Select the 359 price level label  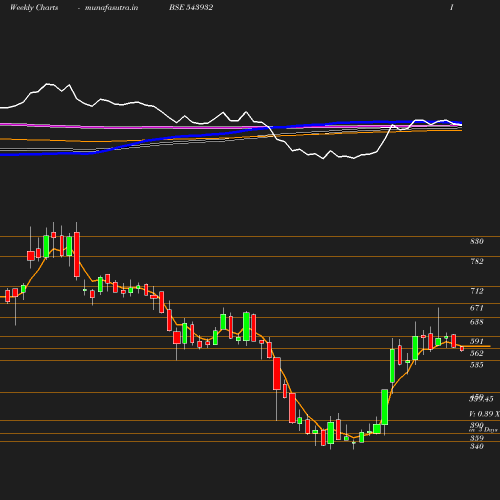pyautogui.click(x=477, y=438)
